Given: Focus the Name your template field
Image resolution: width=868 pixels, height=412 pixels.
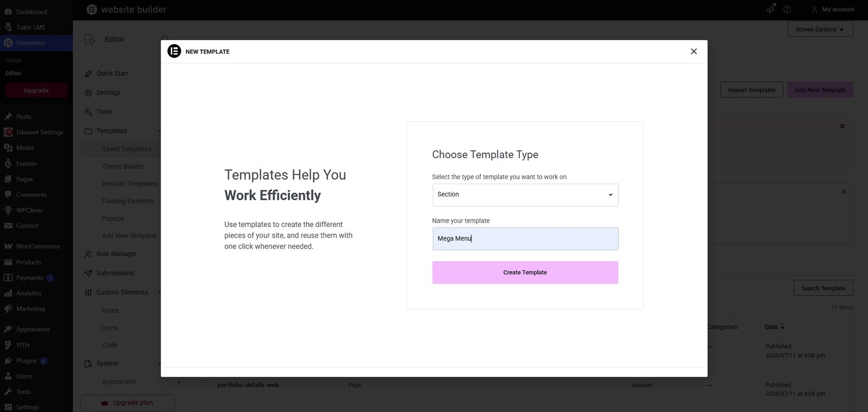Looking at the screenshot, I should [525, 239].
